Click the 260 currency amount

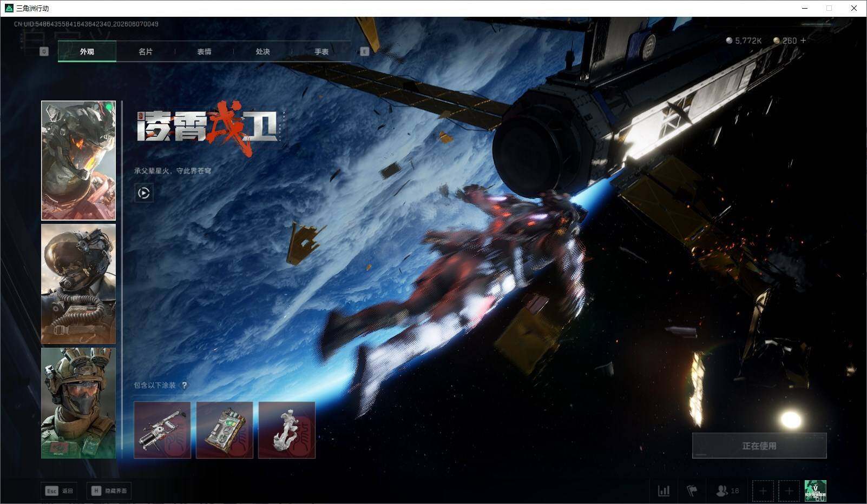pos(790,41)
